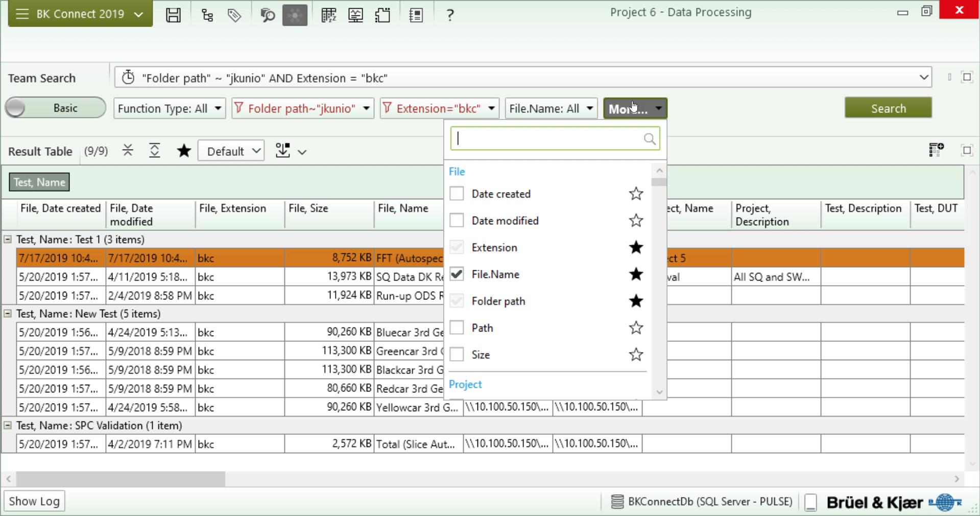Collapse the Test 1 group row
This screenshot has height=516, width=980.
(8, 239)
